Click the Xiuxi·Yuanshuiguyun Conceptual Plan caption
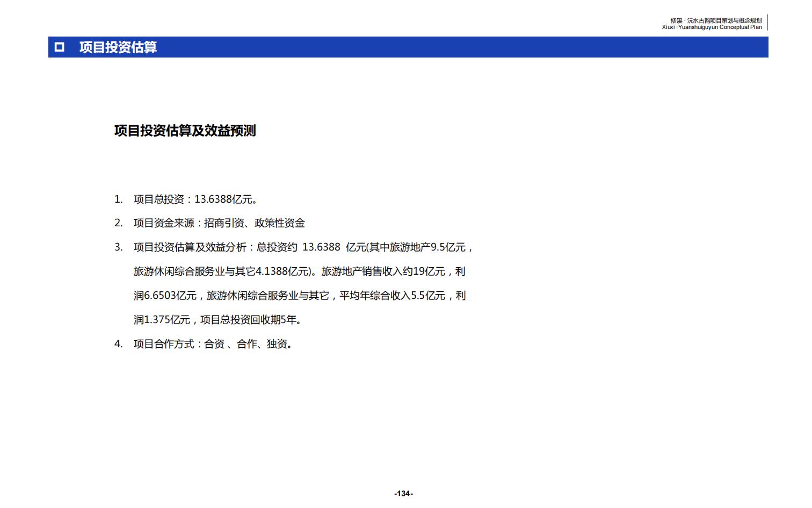Screen dimensions: 812x508 [x=712, y=27]
